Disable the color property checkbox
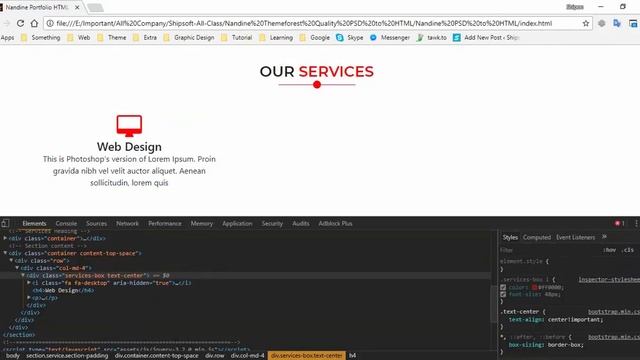640x360 pixels. [x=503, y=287]
